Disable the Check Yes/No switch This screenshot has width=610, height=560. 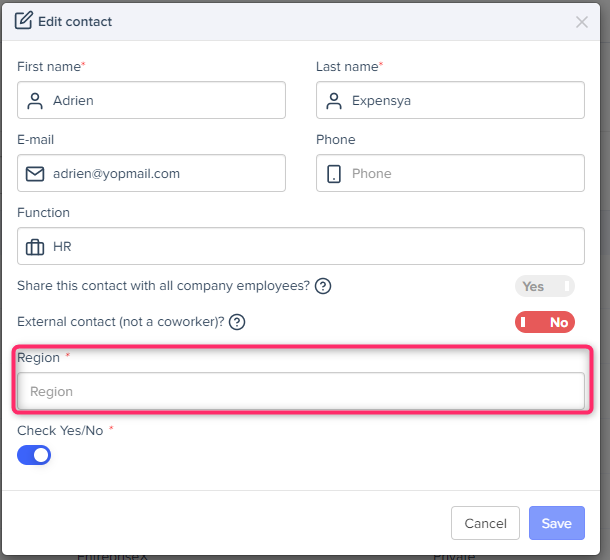coord(34,455)
